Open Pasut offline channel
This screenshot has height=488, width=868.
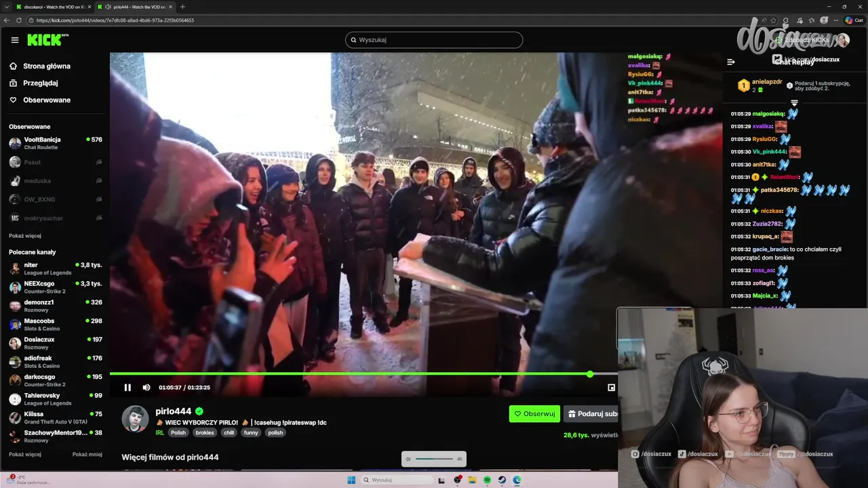(55, 162)
